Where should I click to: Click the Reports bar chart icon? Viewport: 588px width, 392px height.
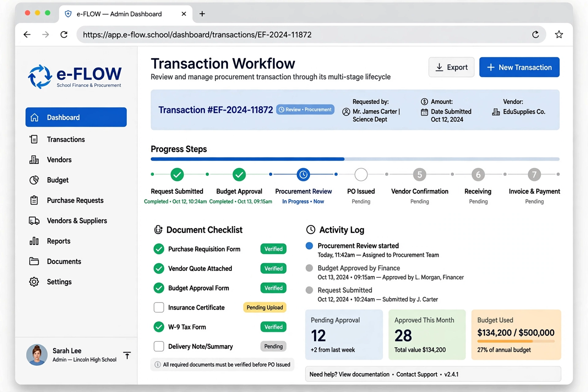click(x=34, y=241)
